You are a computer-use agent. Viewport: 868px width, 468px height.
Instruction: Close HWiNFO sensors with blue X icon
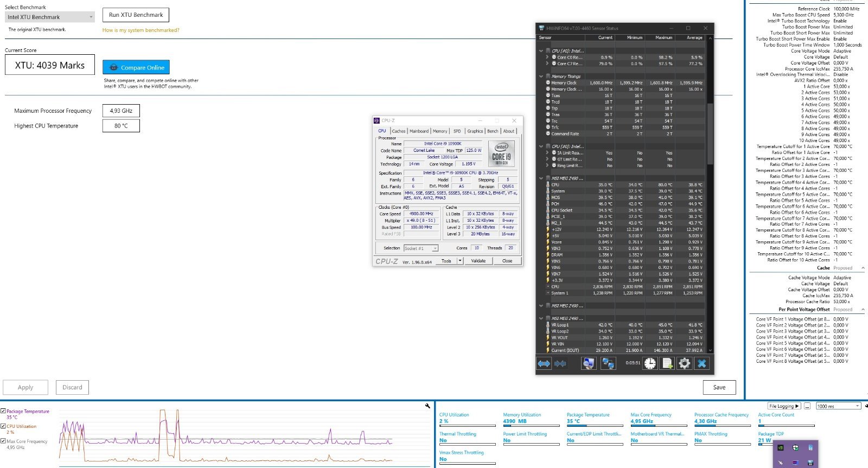tap(702, 363)
